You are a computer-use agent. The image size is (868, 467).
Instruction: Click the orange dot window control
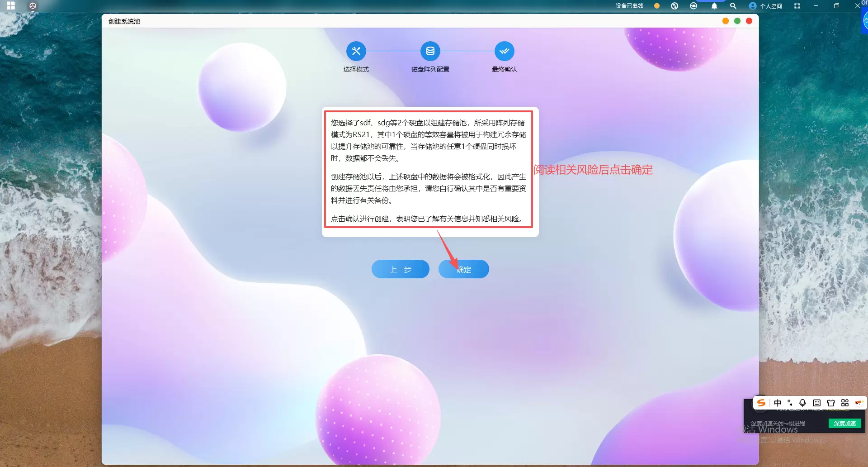725,21
